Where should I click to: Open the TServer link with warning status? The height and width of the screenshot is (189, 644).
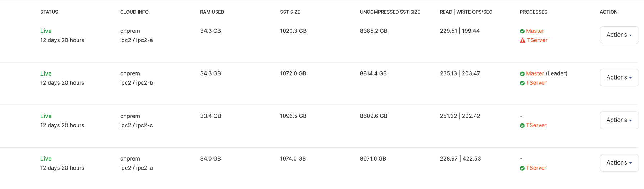(x=537, y=40)
